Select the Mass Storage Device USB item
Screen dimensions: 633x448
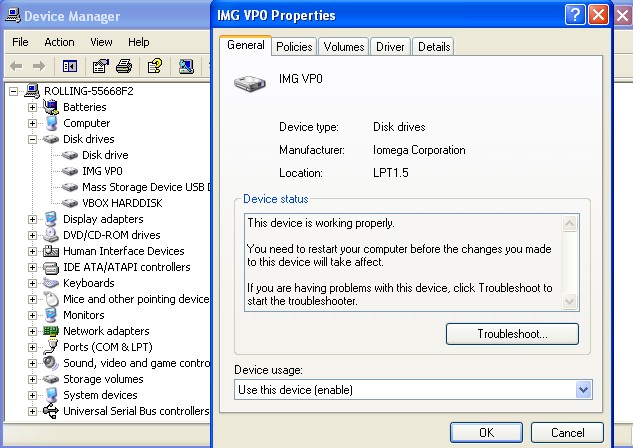(x=146, y=187)
